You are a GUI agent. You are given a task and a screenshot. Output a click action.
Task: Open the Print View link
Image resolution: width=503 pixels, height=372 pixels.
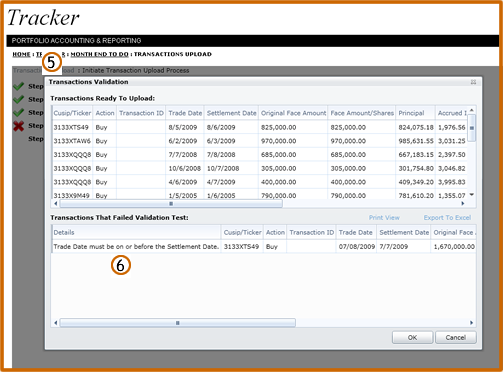click(x=384, y=218)
